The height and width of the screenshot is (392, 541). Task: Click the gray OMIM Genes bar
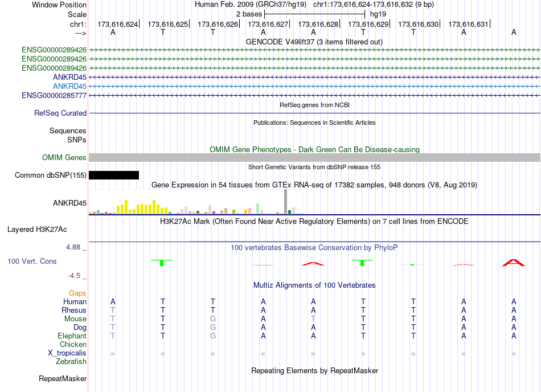coord(314,158)
